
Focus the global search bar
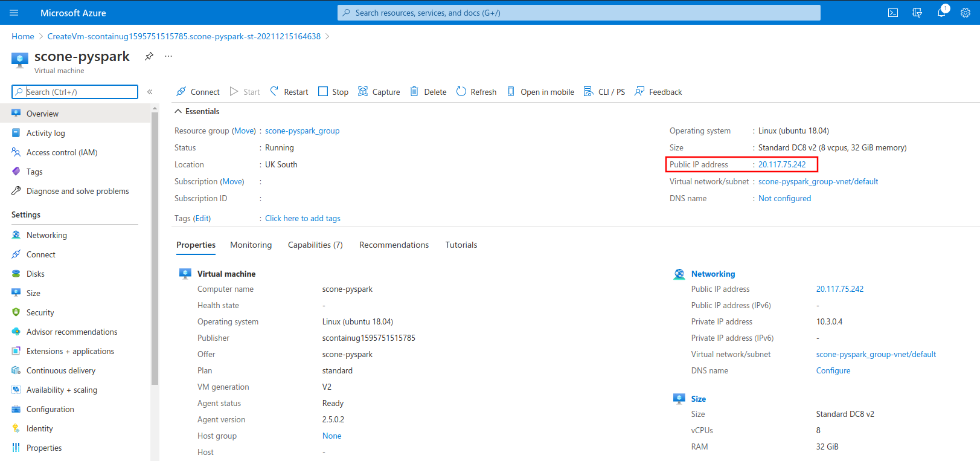pos(579,13)
